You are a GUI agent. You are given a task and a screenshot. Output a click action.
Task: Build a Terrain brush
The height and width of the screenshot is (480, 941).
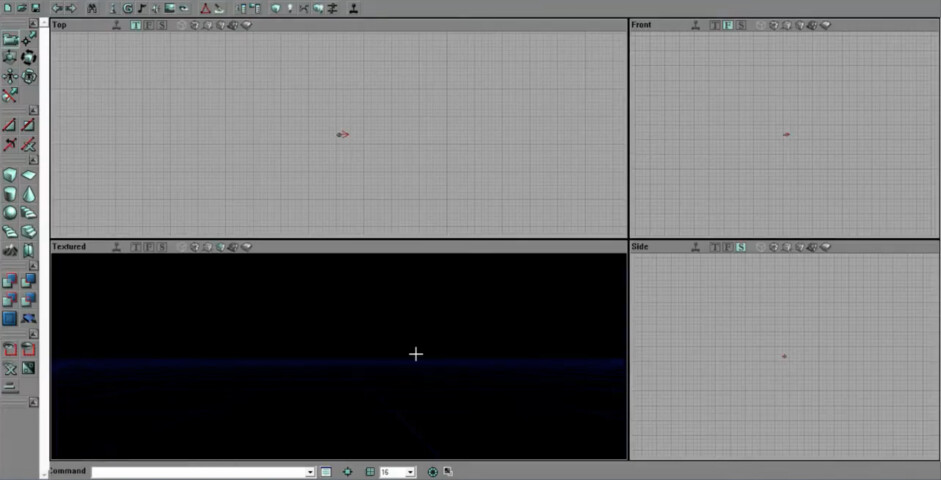click(x=10, y=250)
